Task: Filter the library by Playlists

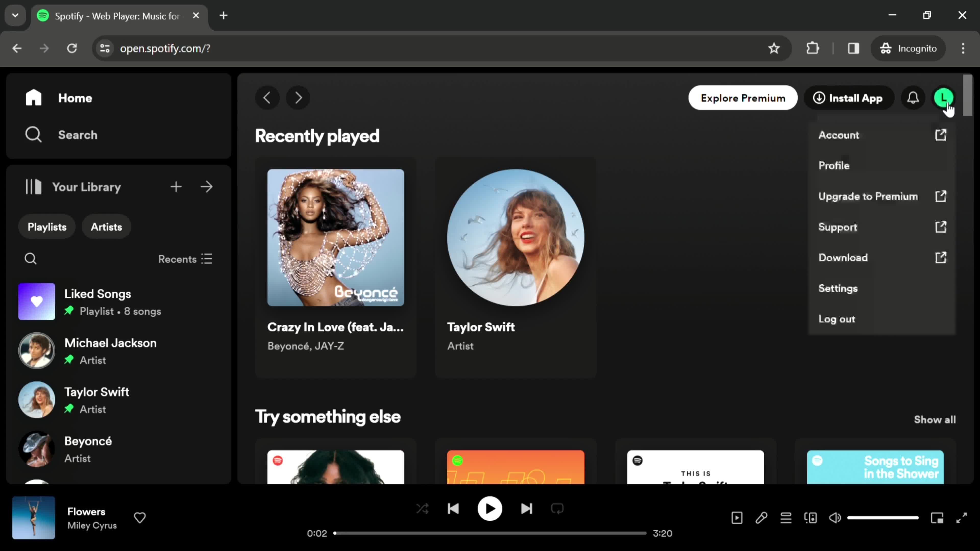Action: (x=47, y=227)
